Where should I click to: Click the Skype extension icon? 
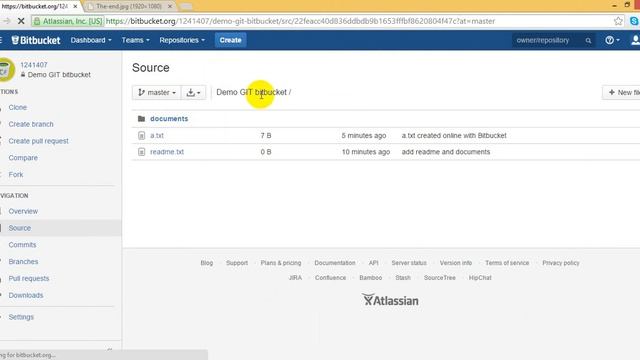point(634,21)
